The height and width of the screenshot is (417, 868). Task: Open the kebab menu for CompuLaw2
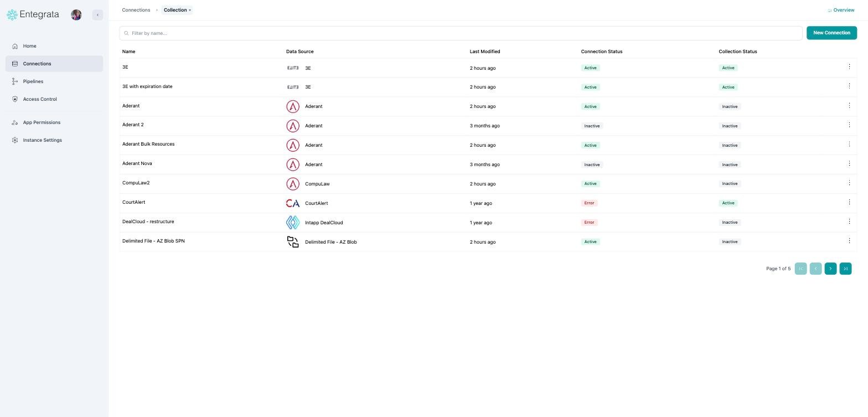[x=849, y=183]
